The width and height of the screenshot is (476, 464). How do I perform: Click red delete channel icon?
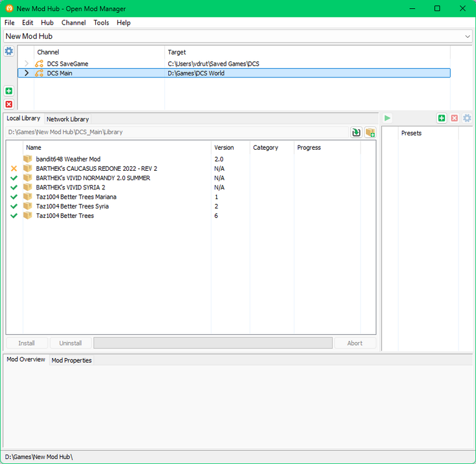tap(9, 104)
